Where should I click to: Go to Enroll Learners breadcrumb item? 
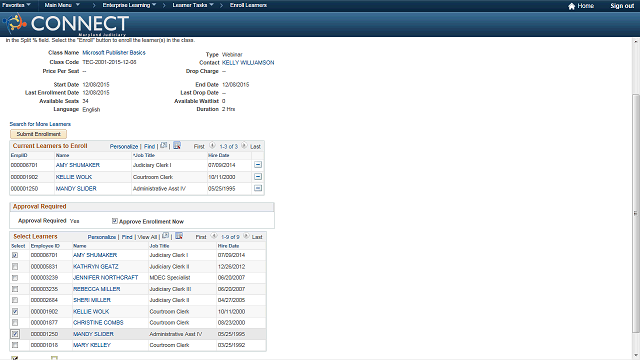[x=248, y=5]
